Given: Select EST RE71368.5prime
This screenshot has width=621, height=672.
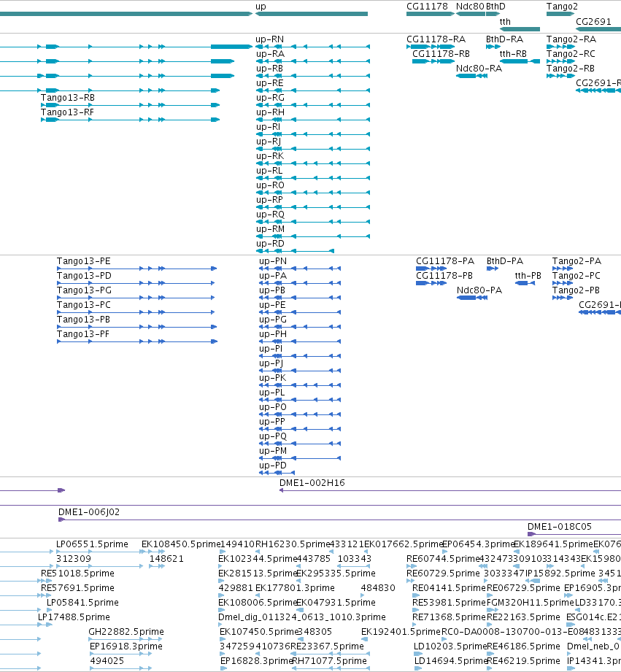Looking at the screenshot, I should click(449, 617).
